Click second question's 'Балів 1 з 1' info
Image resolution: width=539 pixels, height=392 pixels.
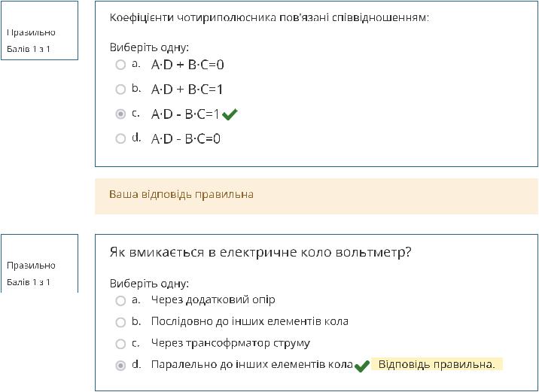tap(29, 282)
